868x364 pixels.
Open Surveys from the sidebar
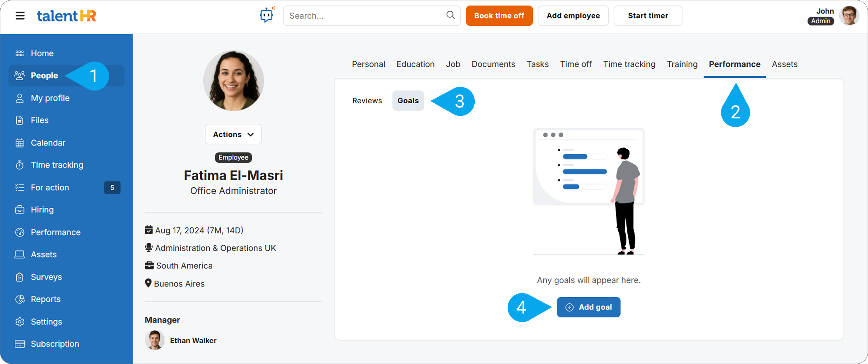(46, 277)
